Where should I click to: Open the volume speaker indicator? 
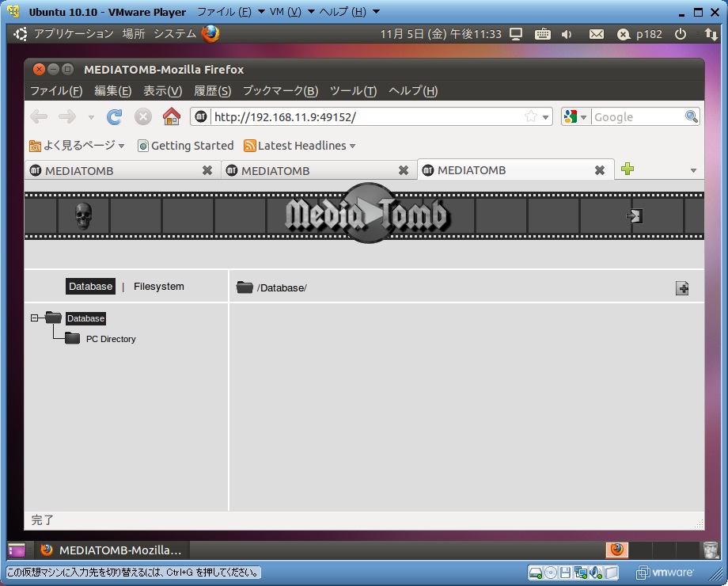(567, 34)
